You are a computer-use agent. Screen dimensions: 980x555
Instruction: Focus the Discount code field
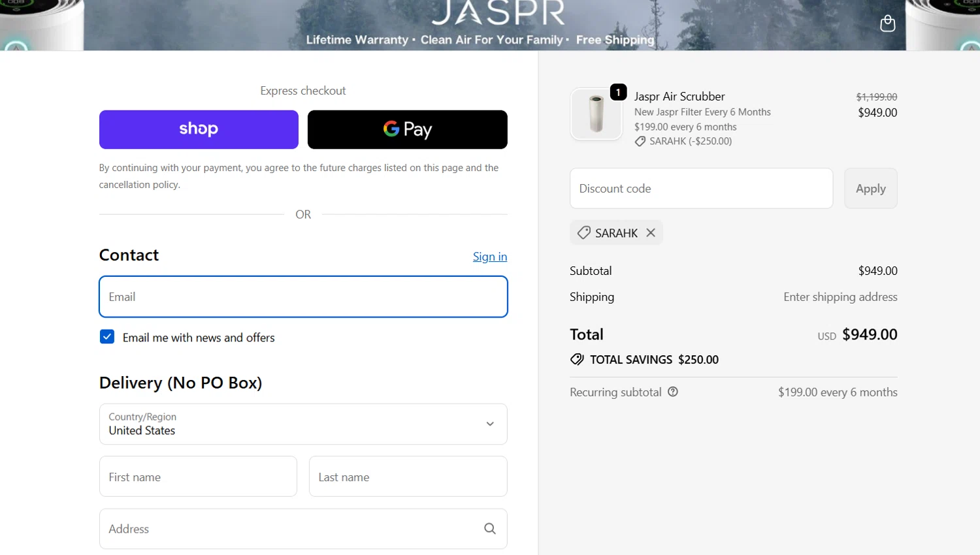pyautogui.click(x=701, y=189)
